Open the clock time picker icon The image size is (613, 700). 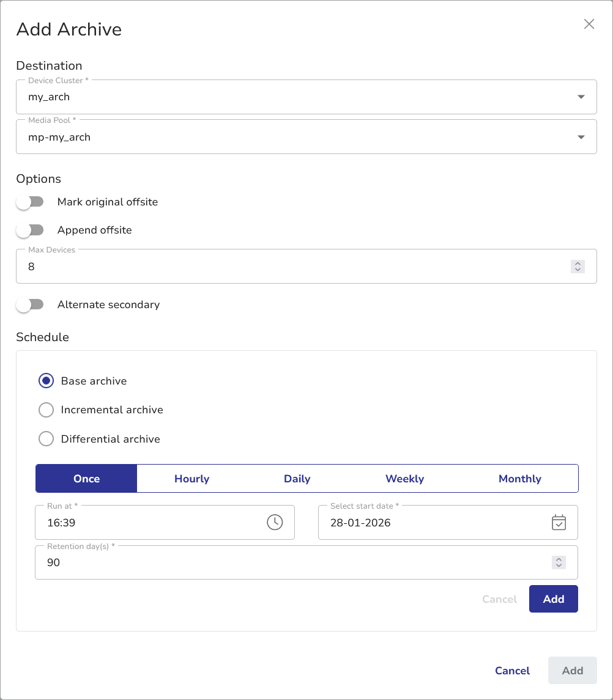pyautogui.click(x=275, y=522)
